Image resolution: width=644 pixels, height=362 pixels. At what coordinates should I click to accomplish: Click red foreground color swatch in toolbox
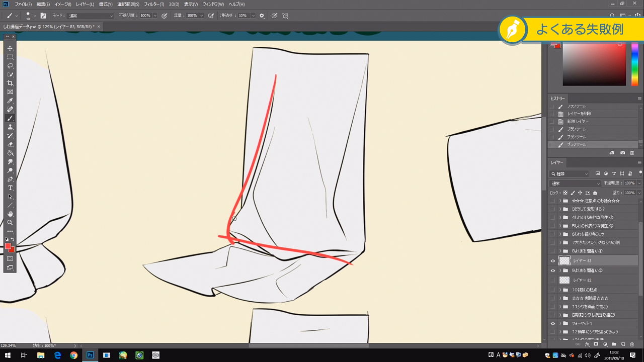[8, 246]
